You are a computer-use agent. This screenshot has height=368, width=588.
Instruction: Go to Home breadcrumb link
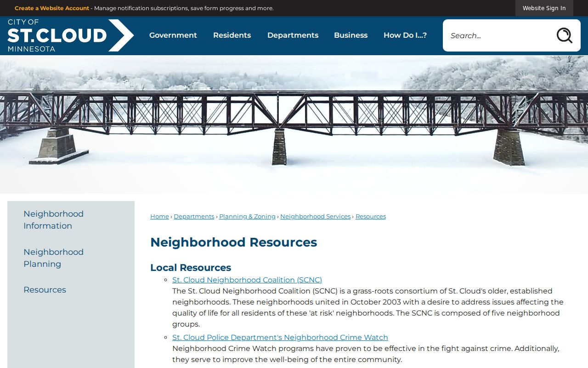point(159,216)
